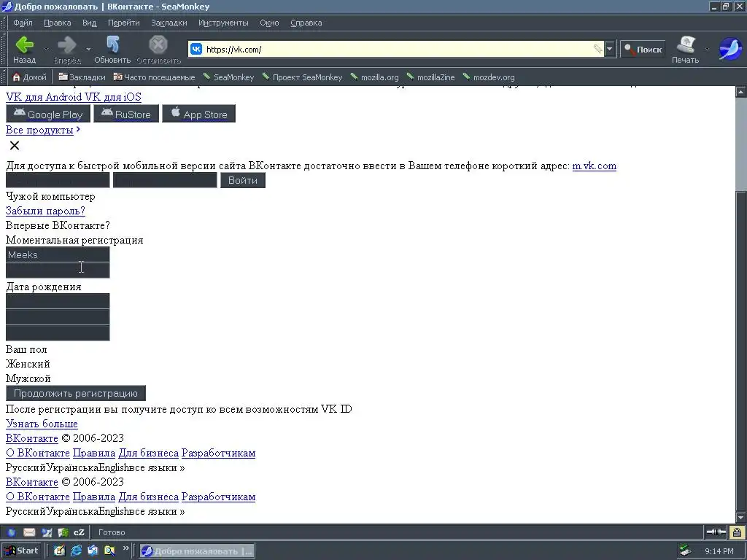Click the bookmark tag icon in address bar

pyautogui.click(x=597, y=49)
